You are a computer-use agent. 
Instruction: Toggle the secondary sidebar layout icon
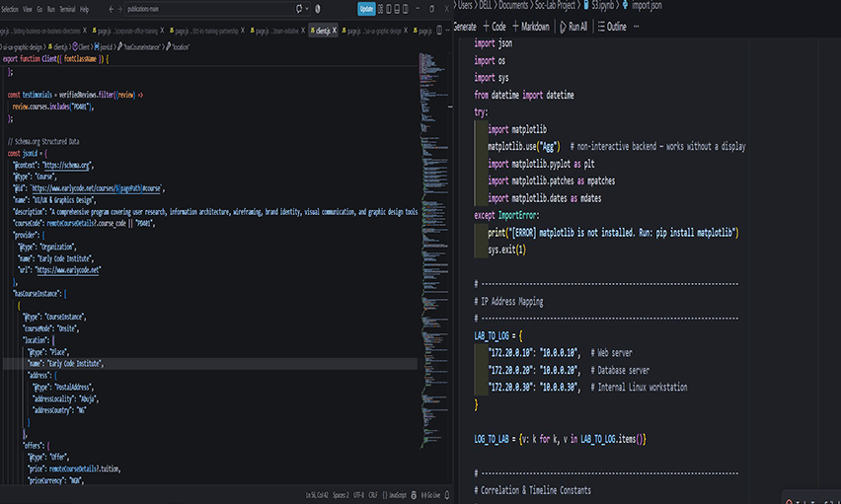pos(405,9)
